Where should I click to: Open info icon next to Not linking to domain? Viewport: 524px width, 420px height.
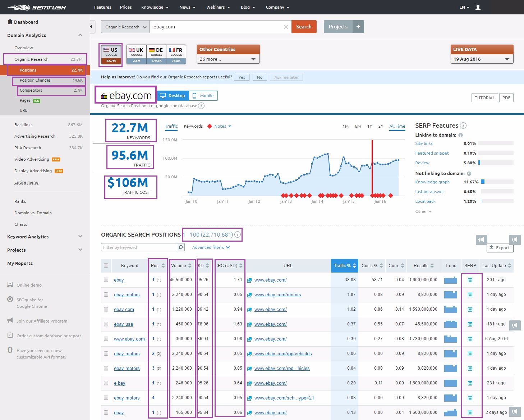[x=469, y=174]
